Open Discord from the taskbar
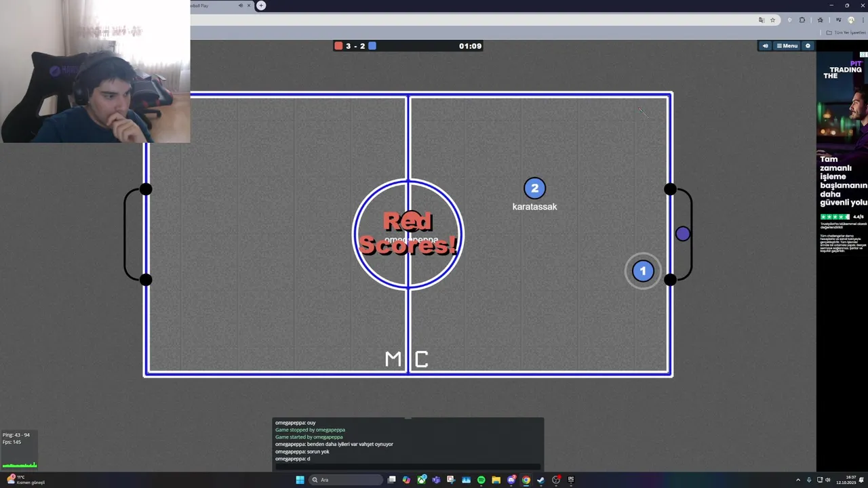This screenshot has width=868, height=488. pos(511,480)
